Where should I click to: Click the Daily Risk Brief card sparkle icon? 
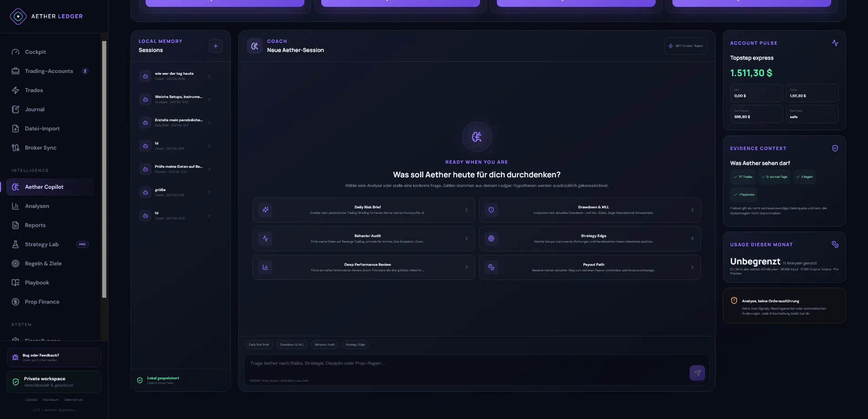pos(265,210)
